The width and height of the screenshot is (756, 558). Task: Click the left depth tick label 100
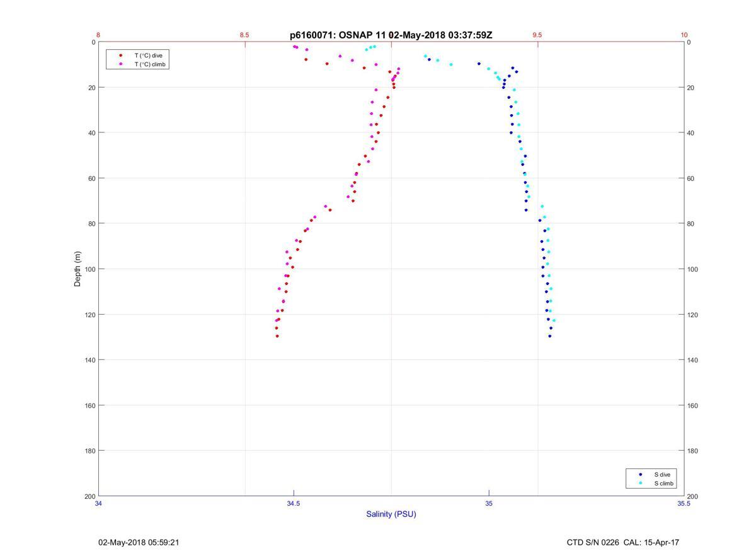pos(90,269)
